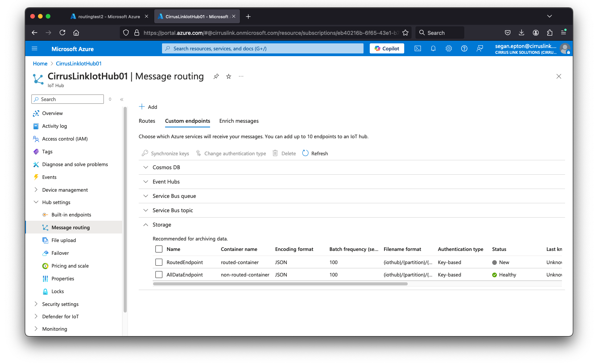Image resolution: width=598 pixels, height=364 pixels.
Task: Pin the Message routing blade
Action: pos(216,76)
